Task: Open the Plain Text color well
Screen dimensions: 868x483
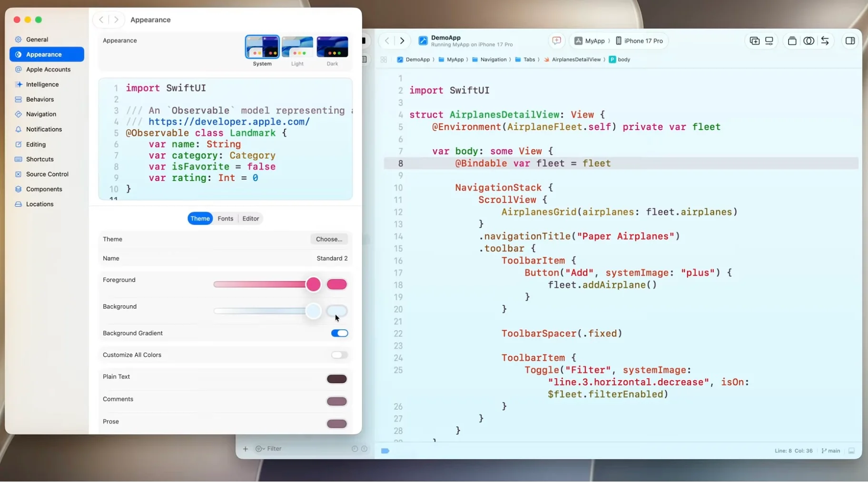Action: click(x=337, y=380)
